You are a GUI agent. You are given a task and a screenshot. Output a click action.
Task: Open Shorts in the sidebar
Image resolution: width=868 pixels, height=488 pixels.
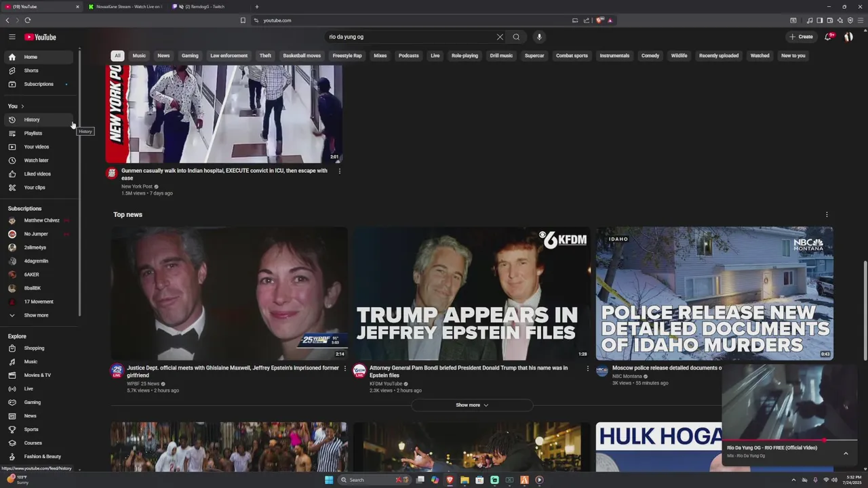[x=39, y=70]
